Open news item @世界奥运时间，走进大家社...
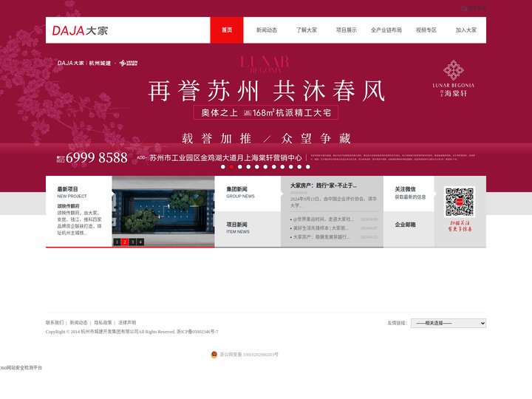The width and height of the screenshot is (532, 399). [x=324, y=219]
